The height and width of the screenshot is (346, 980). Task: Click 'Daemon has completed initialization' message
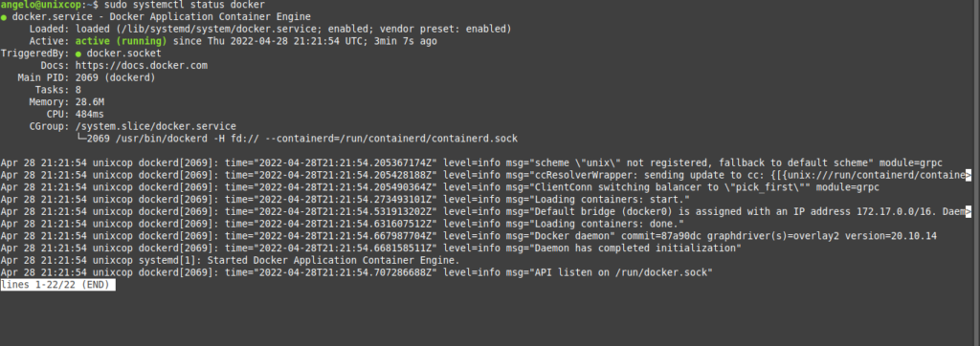coord(635,248)
